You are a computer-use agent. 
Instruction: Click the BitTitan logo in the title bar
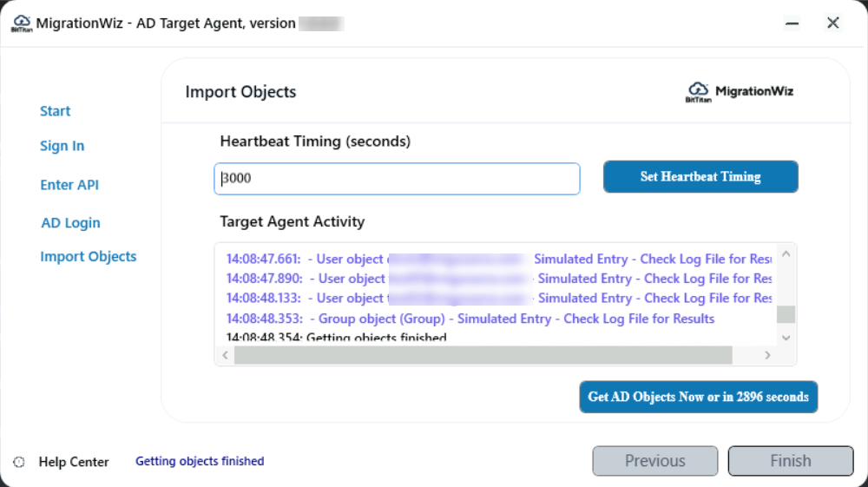(21, 23)
